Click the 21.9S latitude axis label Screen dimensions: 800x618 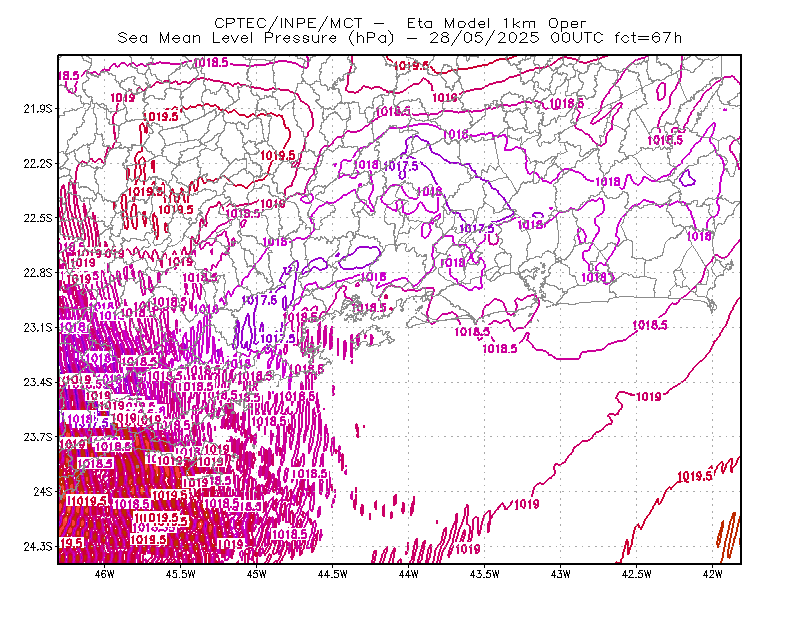pyautogui.click(x=37, y=109)
